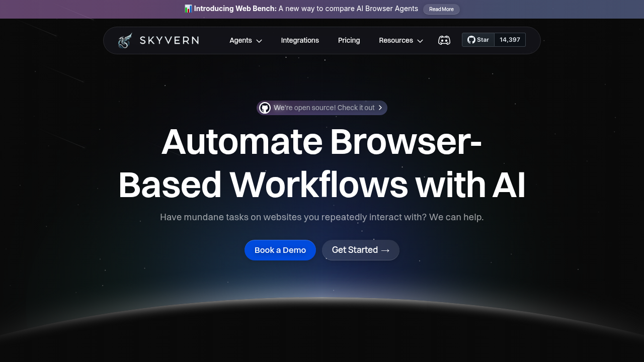
Task: Select the Integrations nav item
Action: [300, 40]
